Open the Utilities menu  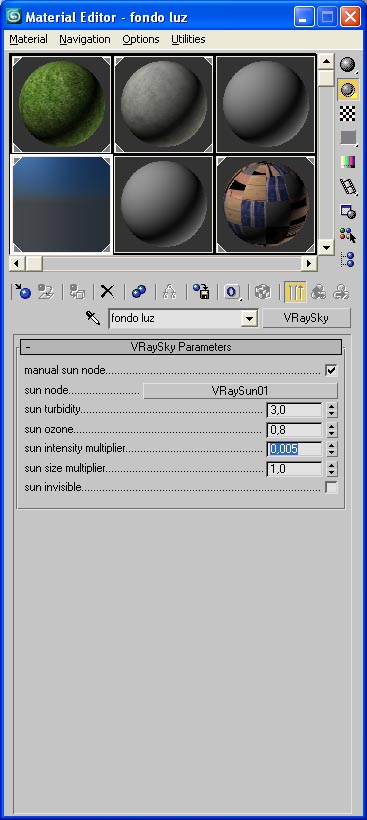coord(188,39)
